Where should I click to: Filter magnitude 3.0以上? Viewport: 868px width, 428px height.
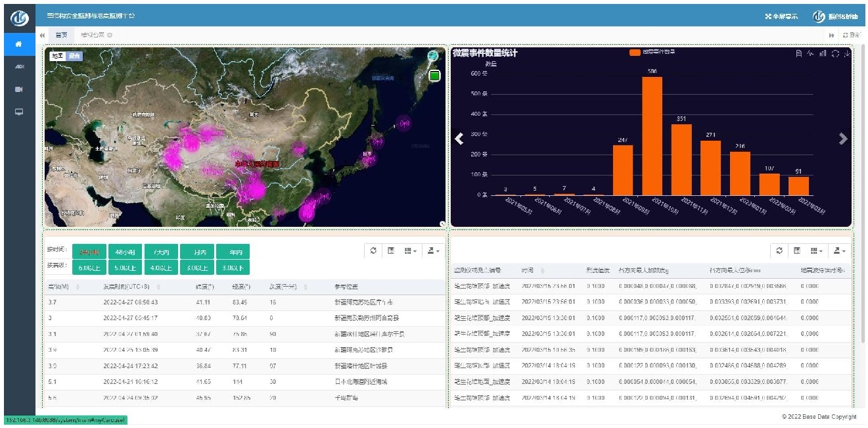tap(197, 268)
